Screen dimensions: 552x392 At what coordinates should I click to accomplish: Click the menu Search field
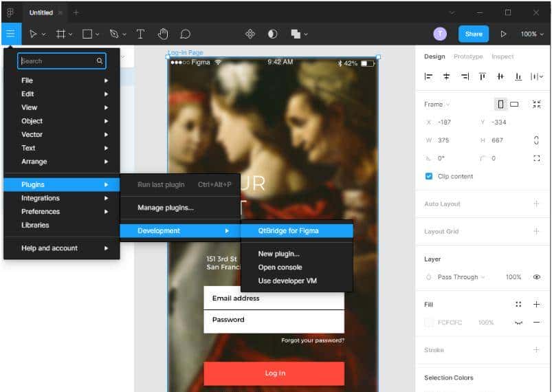[x=62, y=61]
